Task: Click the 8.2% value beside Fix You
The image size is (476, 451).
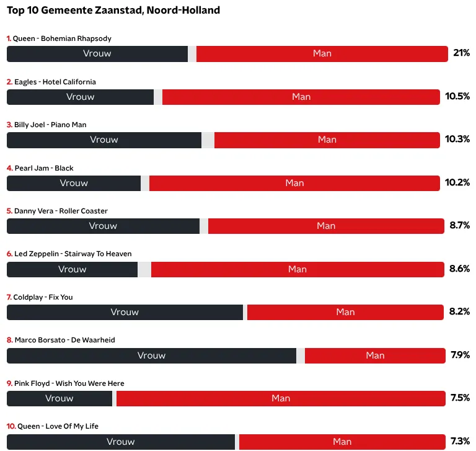Action: click(459, 311)
